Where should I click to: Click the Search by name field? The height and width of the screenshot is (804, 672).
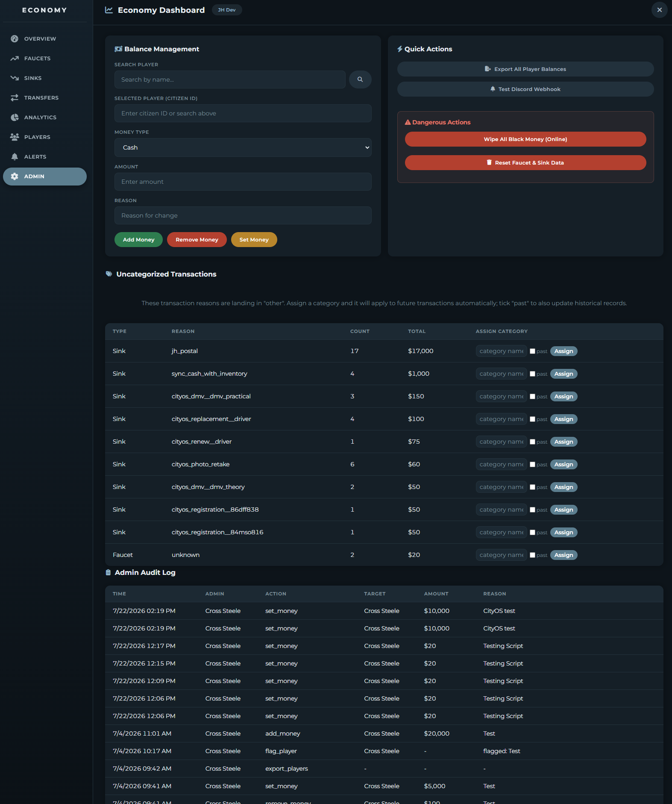point(230,80)
